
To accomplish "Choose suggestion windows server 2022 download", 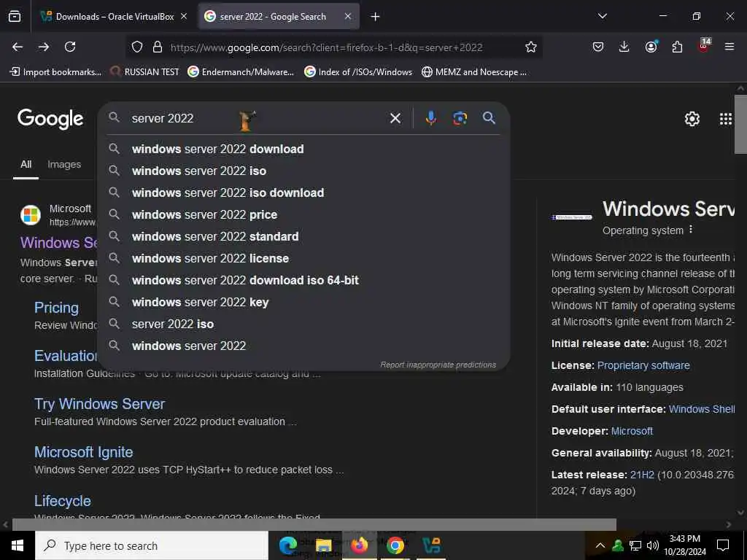I will [x=304, y=149].
